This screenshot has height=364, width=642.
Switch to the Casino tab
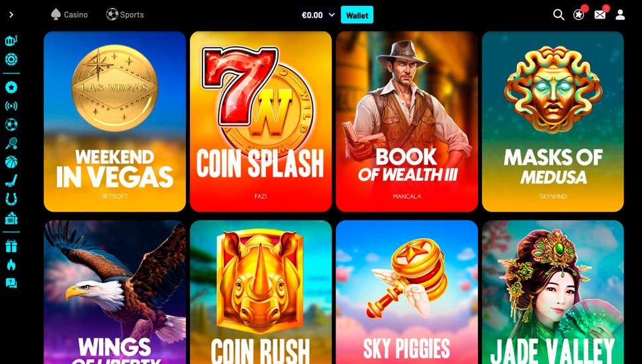pos(69,15)
